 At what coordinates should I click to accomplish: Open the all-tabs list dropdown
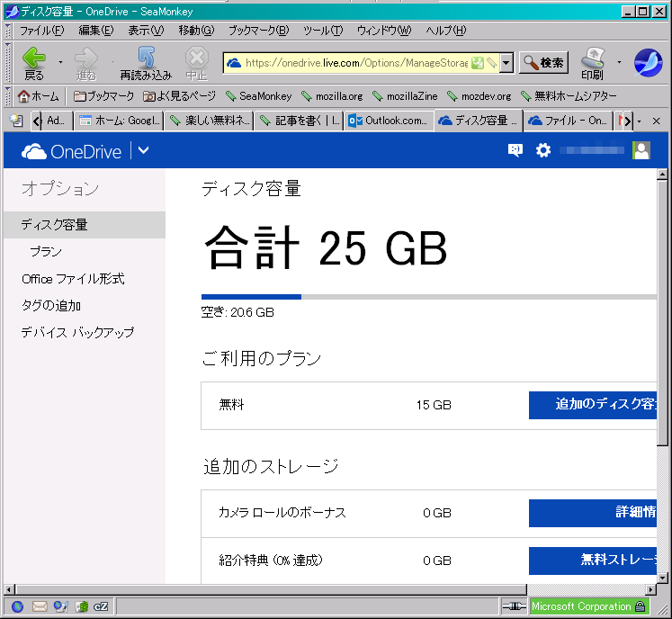639,121
